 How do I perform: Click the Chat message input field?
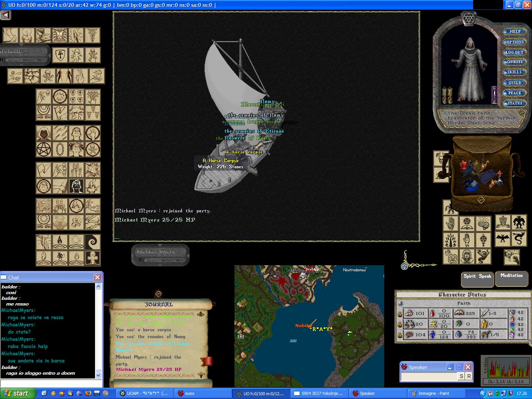point(51,383)
